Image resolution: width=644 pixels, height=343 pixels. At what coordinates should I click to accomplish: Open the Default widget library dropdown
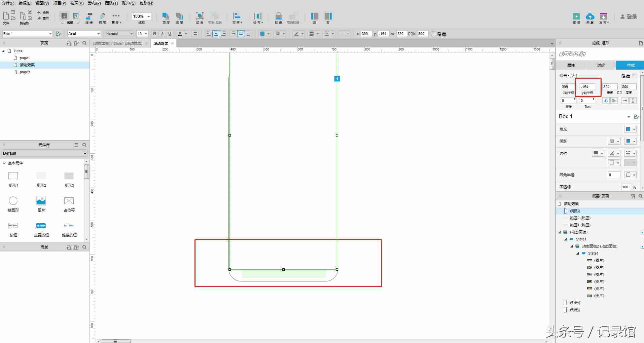point(44,153)
